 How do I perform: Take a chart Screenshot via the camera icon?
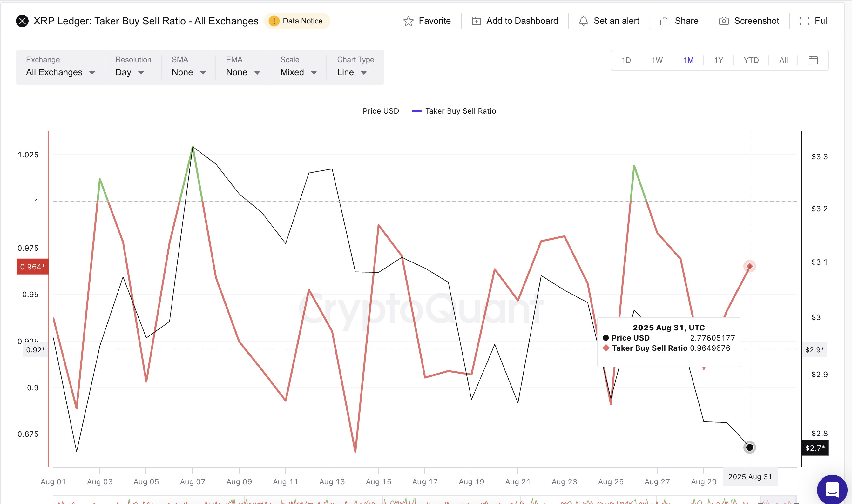coord(724,21)
